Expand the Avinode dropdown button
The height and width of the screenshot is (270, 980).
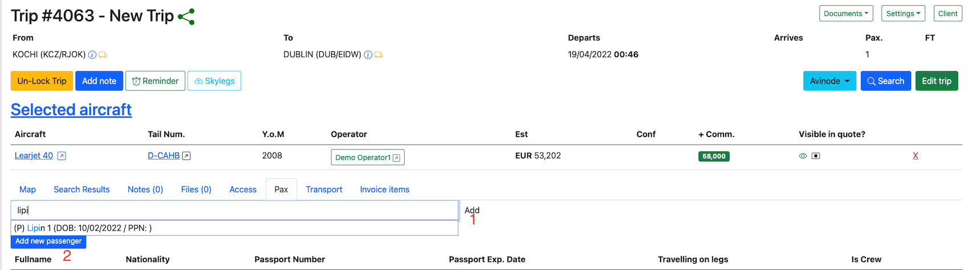click(829, 81)
